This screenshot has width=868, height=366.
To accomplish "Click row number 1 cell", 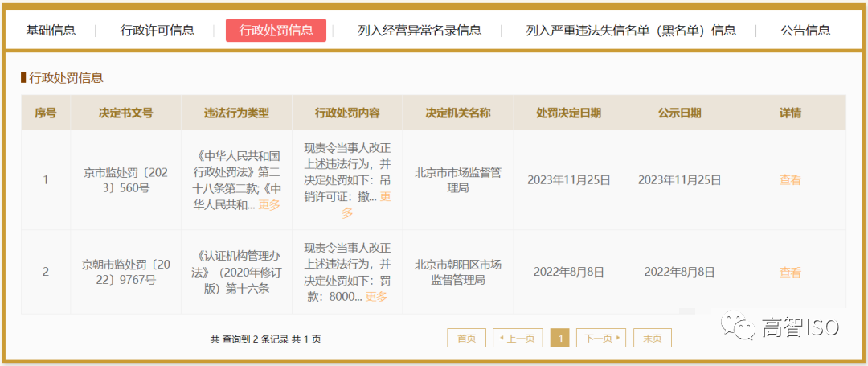I will [46, 180].
